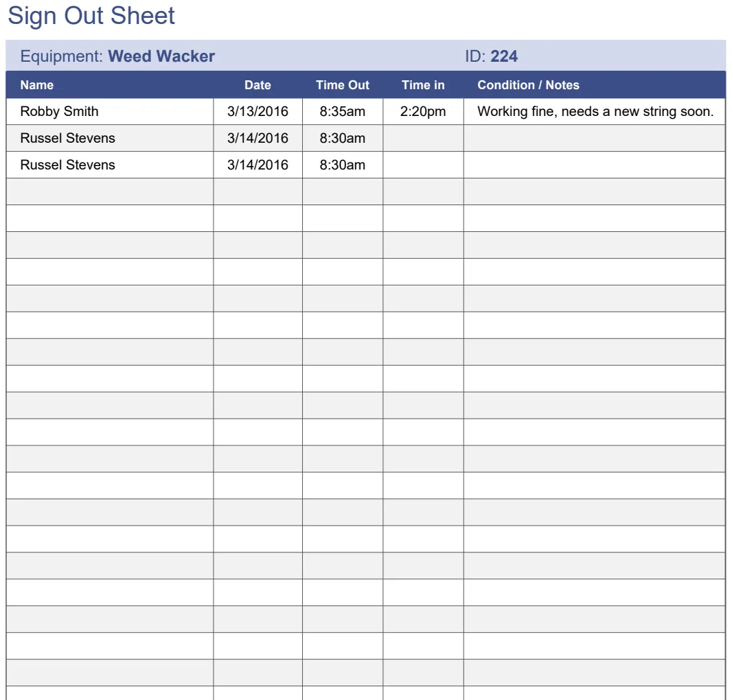Click the 'Condition / Notes' column header

528,85
